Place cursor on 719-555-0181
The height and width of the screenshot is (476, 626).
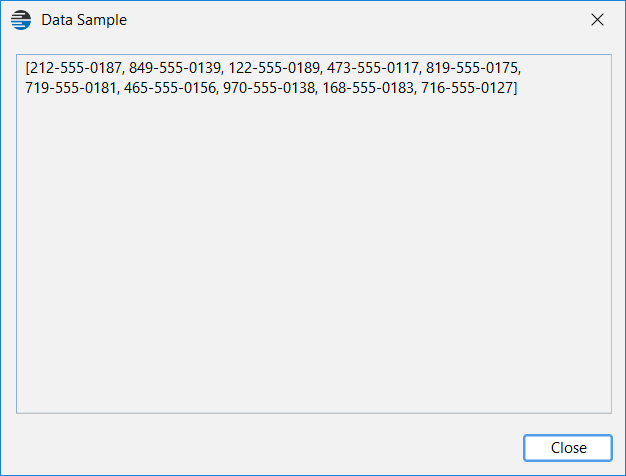[x=71, y=88]
